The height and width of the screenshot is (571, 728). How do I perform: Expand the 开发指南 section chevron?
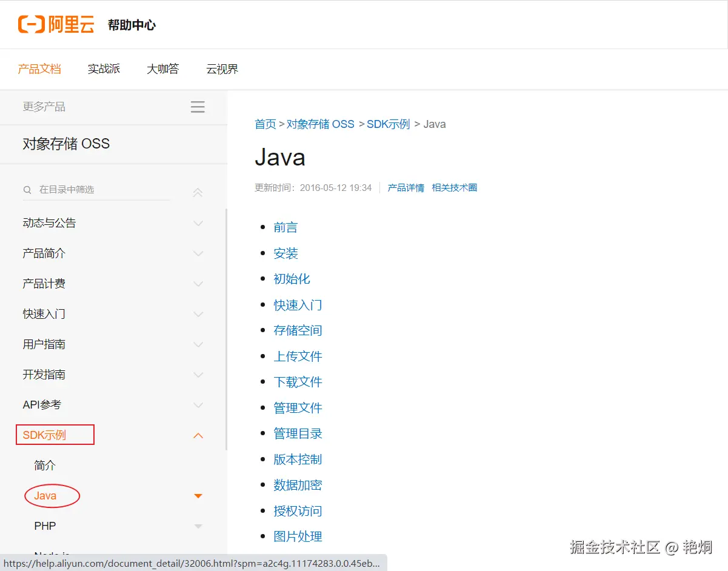198,375
